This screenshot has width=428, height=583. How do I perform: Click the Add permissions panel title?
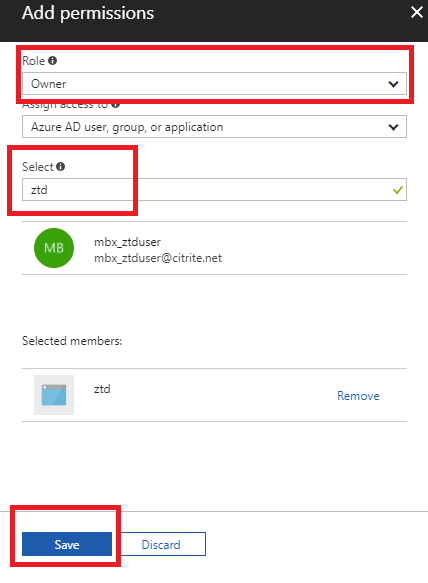click(88, 13)
